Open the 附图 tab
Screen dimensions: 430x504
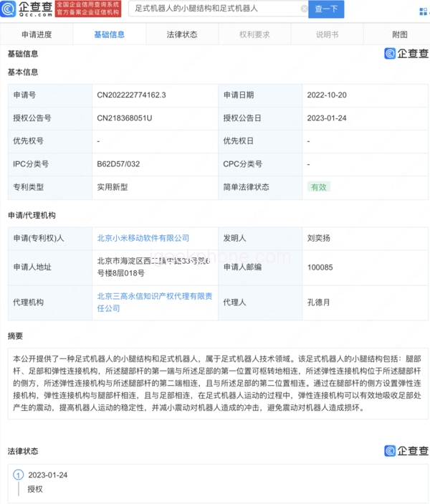400,34
